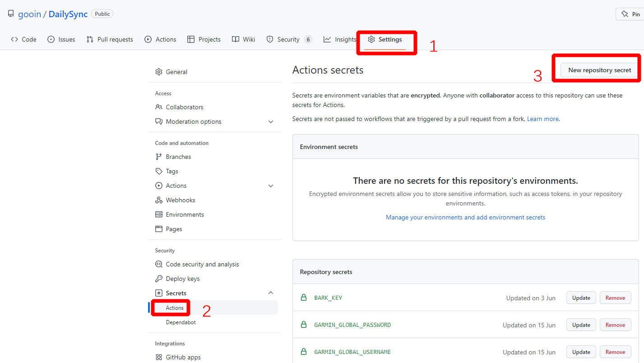
Task: Click the pin icon in the Pin button
Action: coord(625,14)
